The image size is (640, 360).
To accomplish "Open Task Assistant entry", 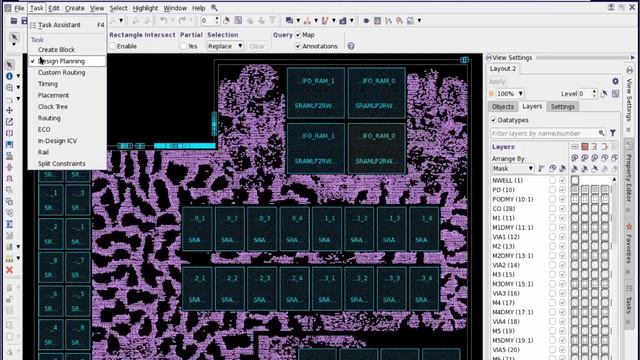I will click(x=67, y=25).
